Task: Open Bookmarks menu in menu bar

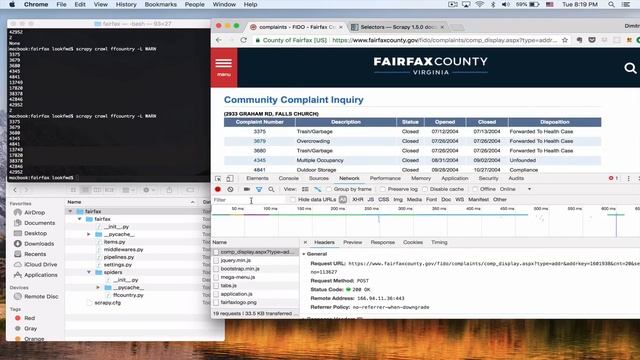Action: click(160, 4)
